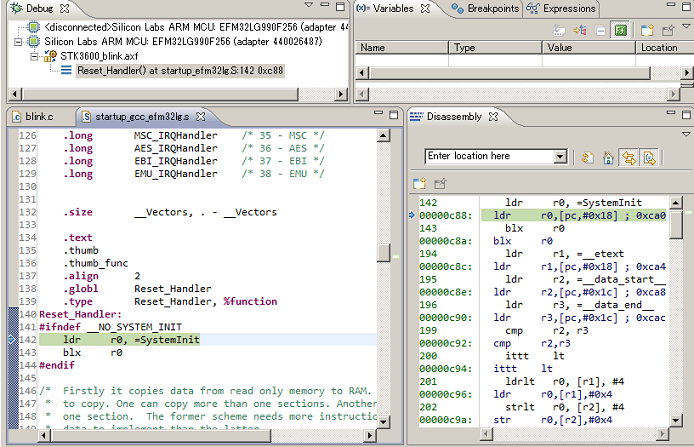Click the STK3600_blink.axf process icon

[x=50, y=56]
